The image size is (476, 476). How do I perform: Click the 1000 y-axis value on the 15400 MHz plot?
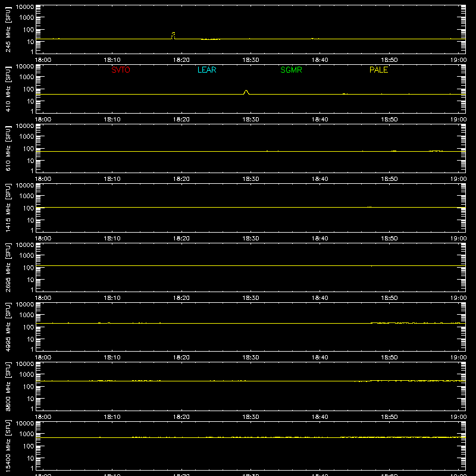[x=27, y=434]
